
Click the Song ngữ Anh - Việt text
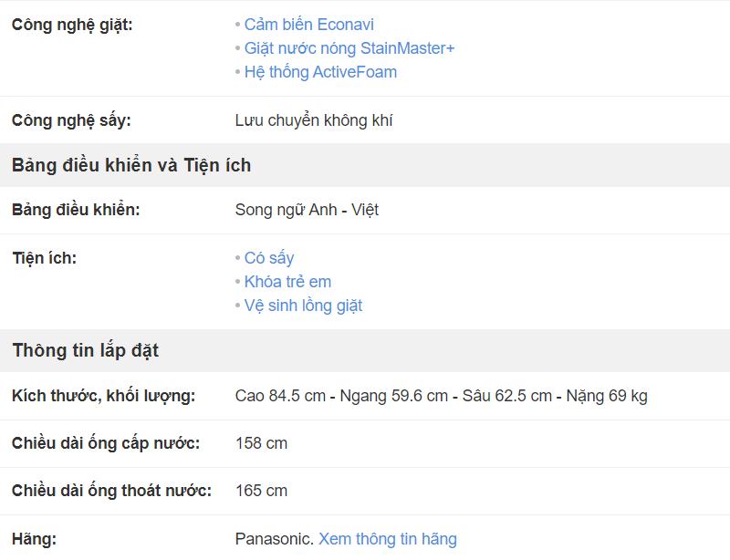point(307,210)
